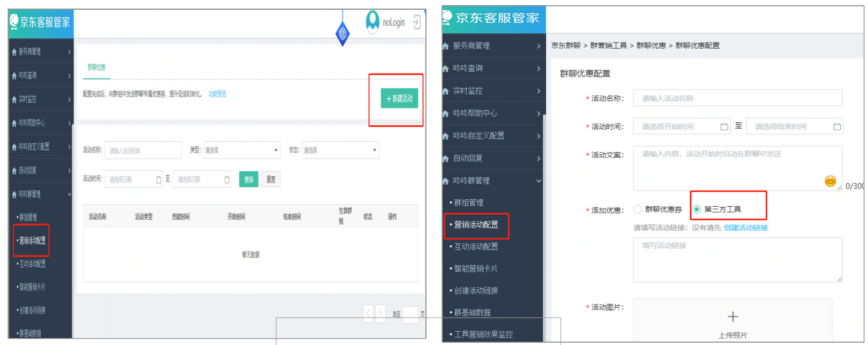Open 群基础数据 in the right screenshot's sidebar

[x=472, y=313]
